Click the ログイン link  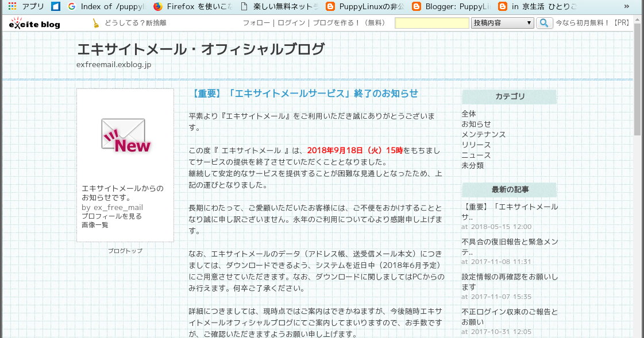point(291,23)
